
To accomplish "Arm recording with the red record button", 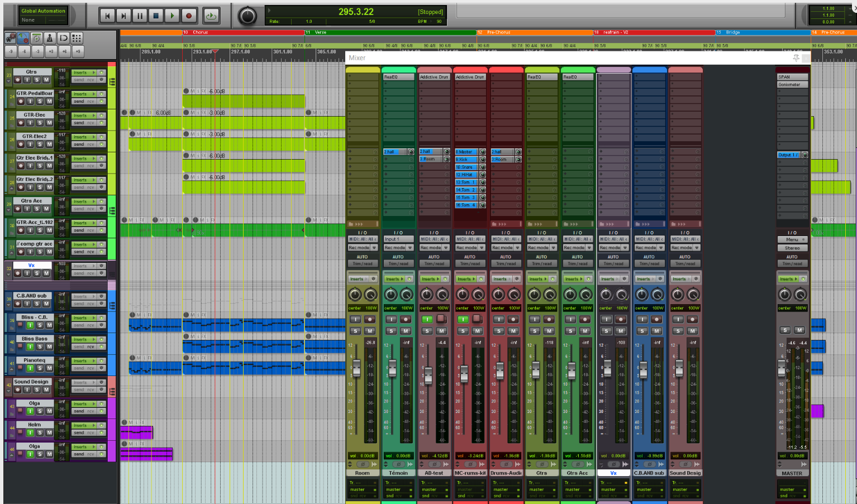I will (x=189, y=16).
